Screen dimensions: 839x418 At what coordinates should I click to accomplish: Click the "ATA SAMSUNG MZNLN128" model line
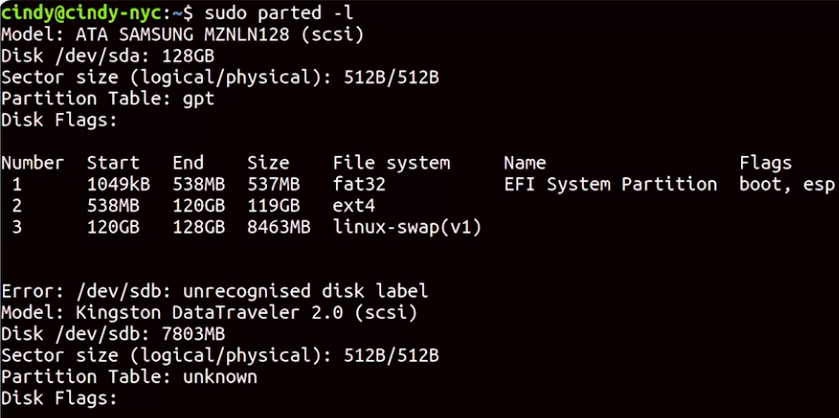point(182,35)
